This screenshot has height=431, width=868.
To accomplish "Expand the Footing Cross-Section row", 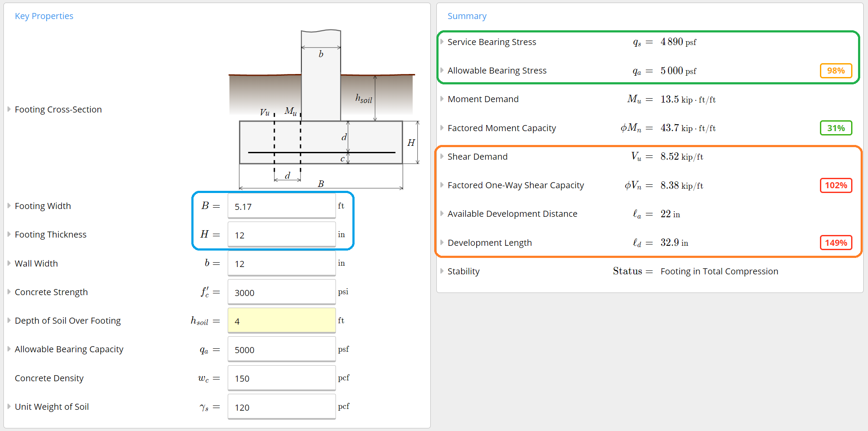I will (9, 109).
